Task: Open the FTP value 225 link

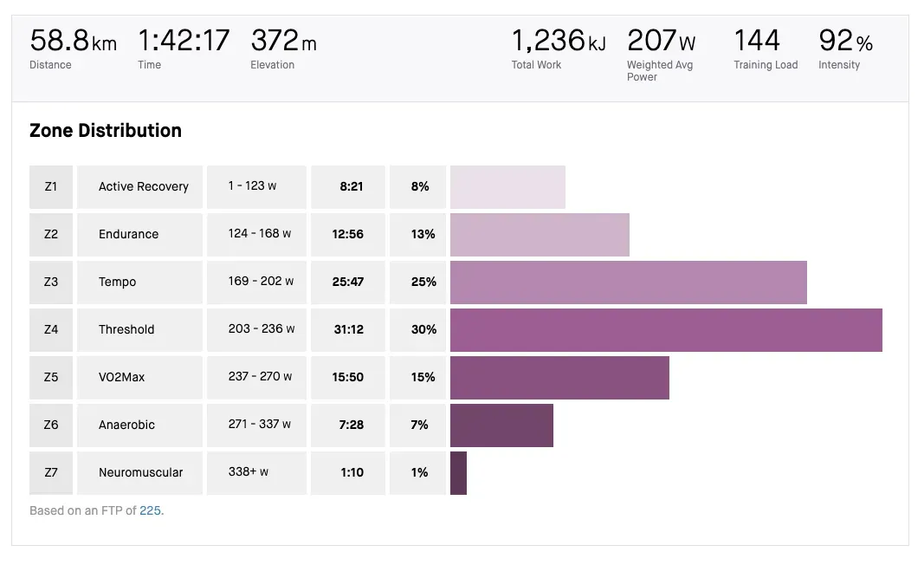Action: (150, 510)
